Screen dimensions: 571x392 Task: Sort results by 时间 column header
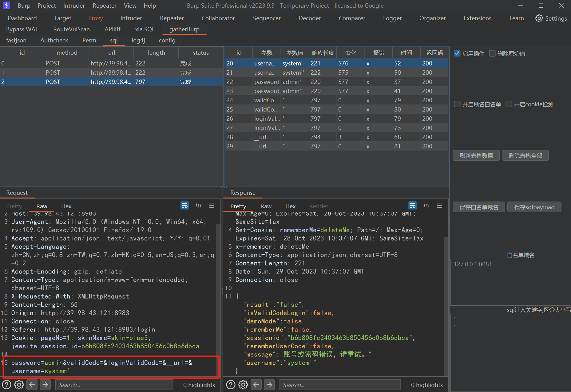[x=406, y=53]
